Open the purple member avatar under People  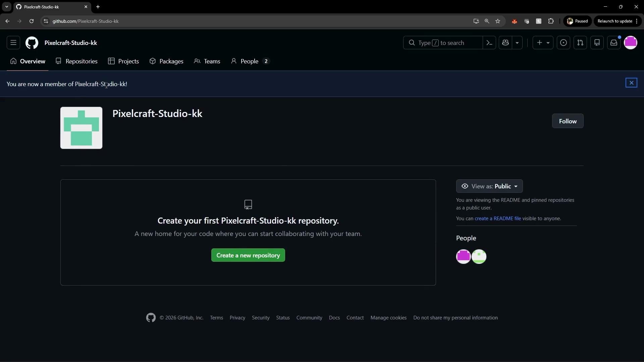tap(463, 256)
